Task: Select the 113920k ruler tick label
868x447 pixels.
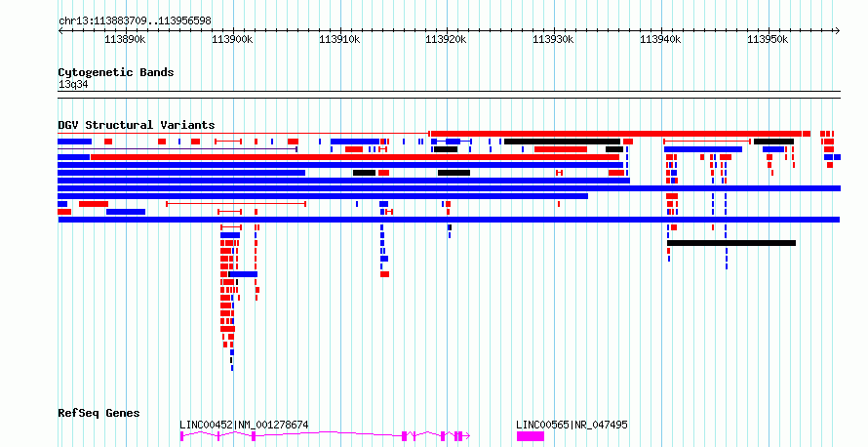Action: click(x=446, y=39)
